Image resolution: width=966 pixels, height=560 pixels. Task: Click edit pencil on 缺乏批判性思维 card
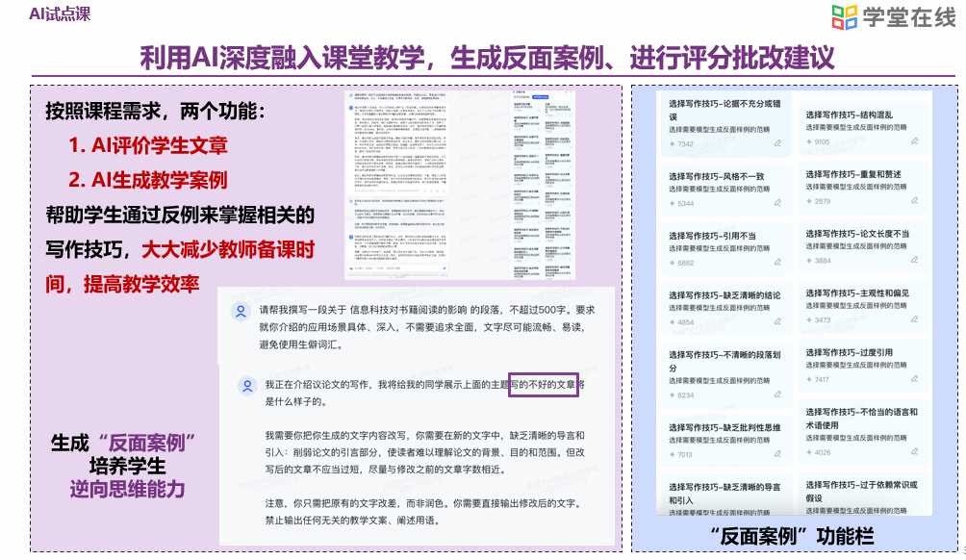pos(776,454)
